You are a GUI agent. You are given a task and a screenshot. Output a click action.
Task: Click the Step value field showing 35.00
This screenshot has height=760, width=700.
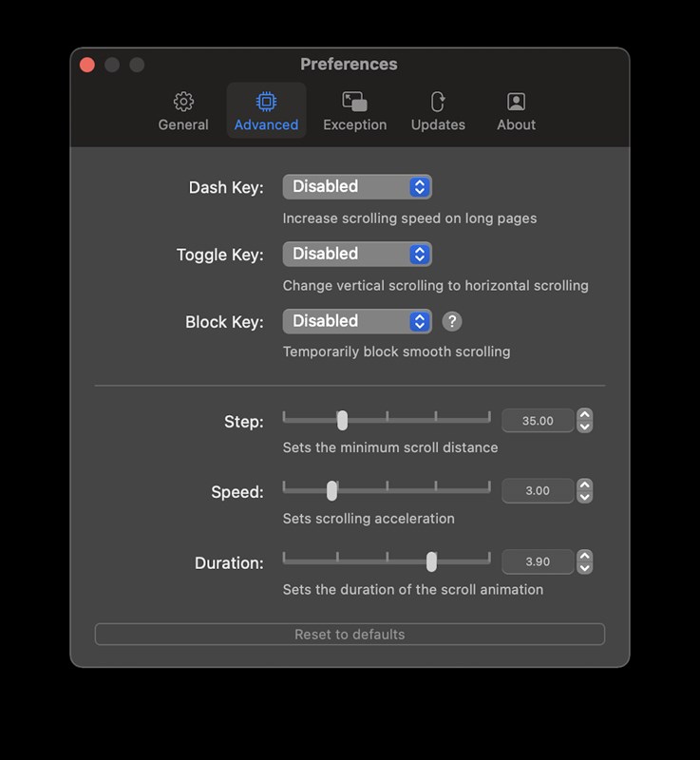[538, 421]
